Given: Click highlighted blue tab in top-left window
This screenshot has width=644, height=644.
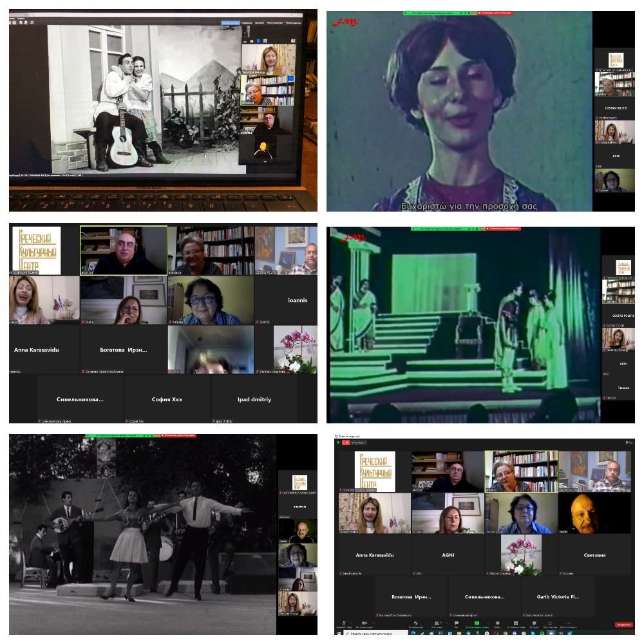Looking at the screenshot, I should click(231, 23).
